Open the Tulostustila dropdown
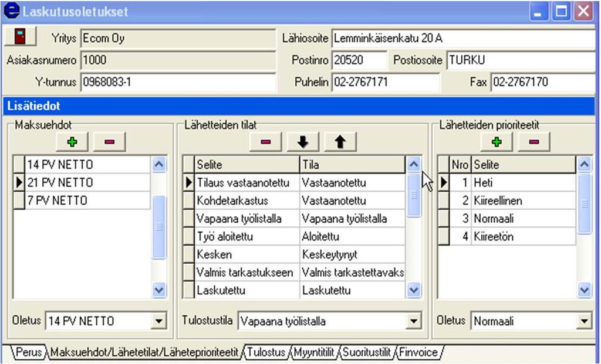 [413, 321]
